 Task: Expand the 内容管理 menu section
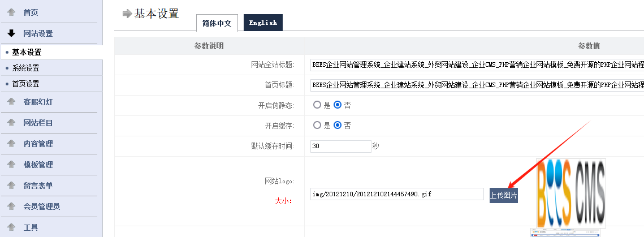[x=38, y=144]
